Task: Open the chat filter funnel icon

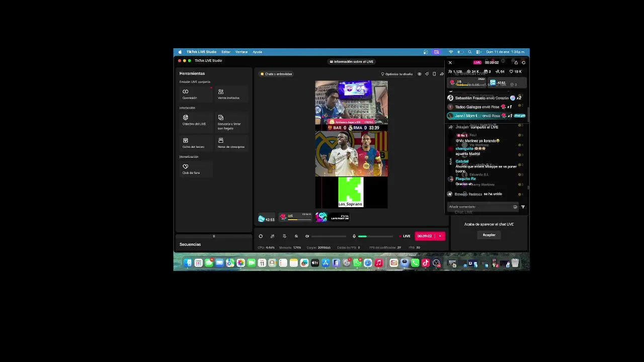Action: coord(523,207)
